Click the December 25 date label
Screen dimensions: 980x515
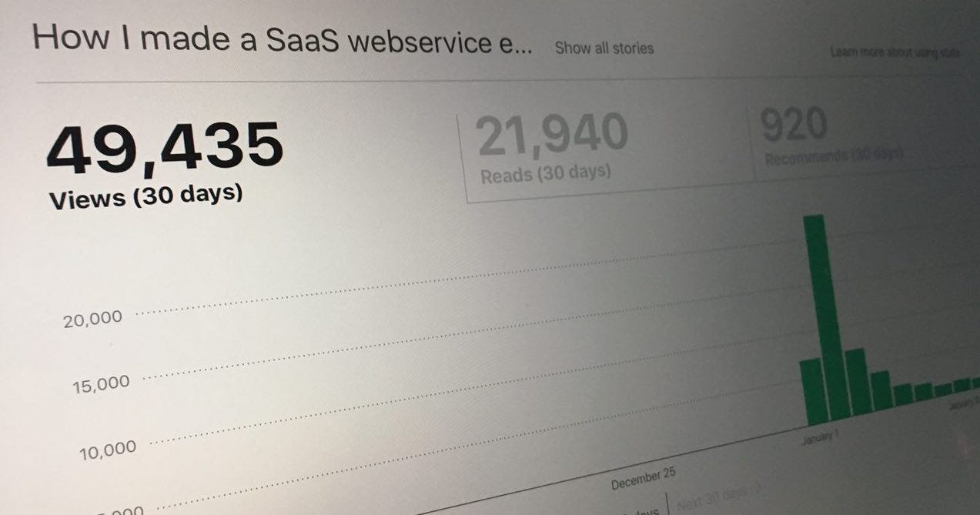coord(644,479)
